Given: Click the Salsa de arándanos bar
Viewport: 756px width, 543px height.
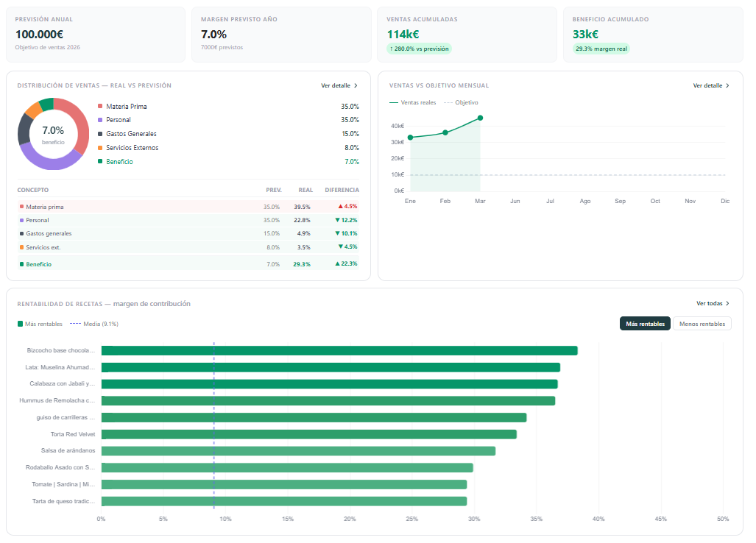Looking at the screenshot, I should (298, 451).
